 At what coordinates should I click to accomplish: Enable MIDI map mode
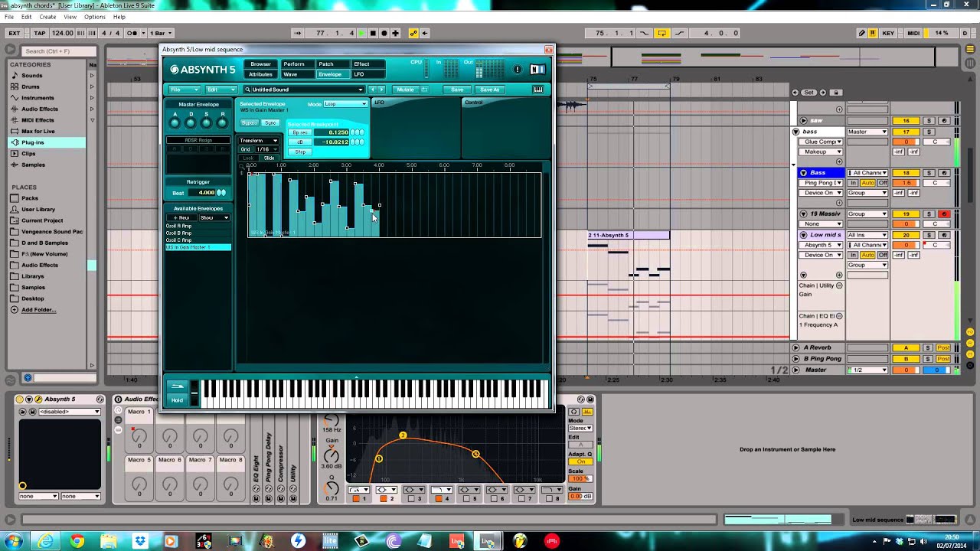click(913, 33)
